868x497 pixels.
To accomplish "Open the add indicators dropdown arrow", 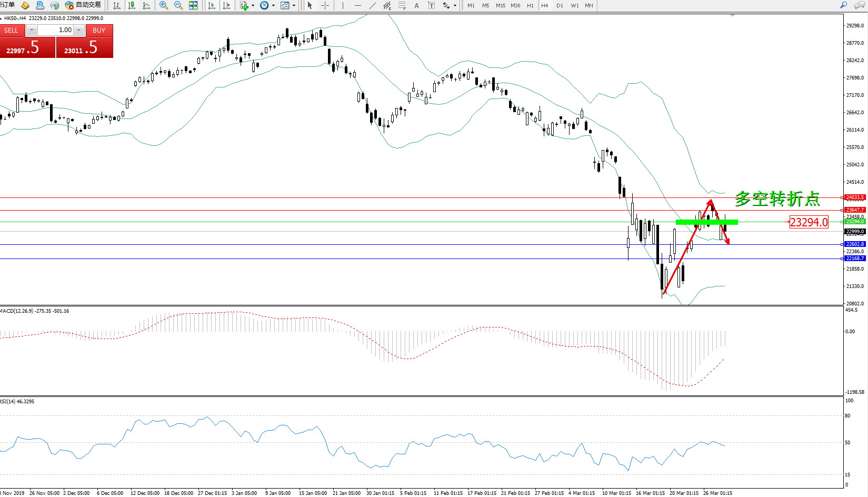I will [x=253, y=5].
